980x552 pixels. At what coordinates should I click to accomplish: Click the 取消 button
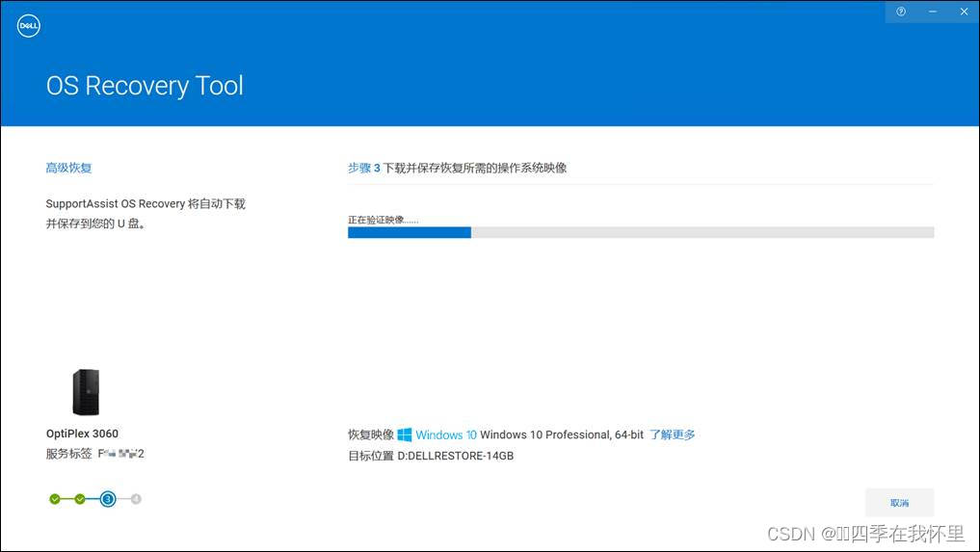[899, 503]
